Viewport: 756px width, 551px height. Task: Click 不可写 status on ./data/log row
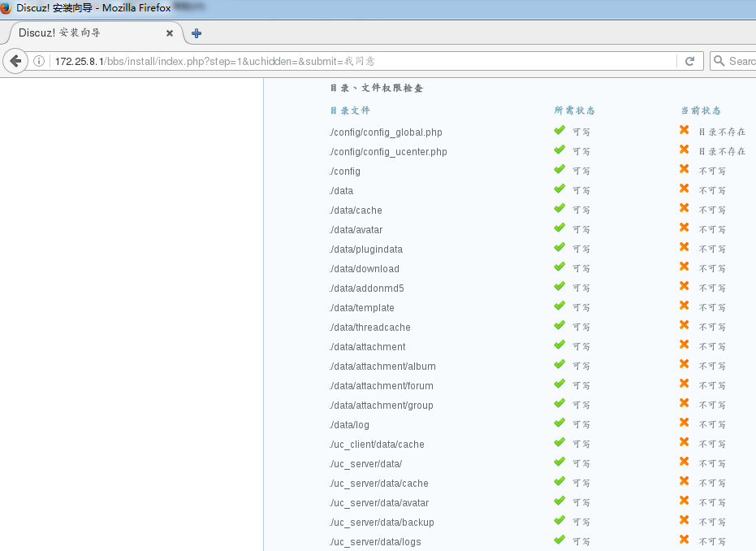click(712, 424)
